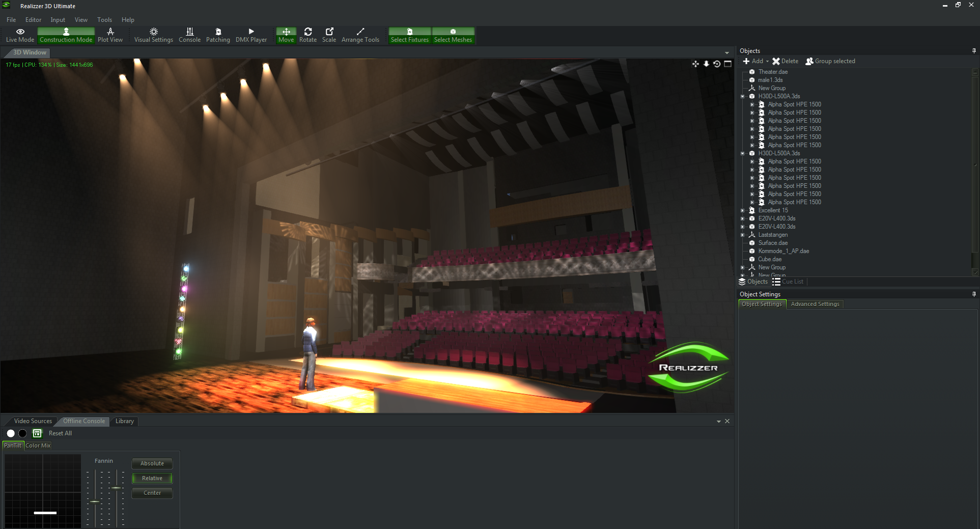Screen dimensions: 980x529
Task: Enable the Scale tool
Action: (x=329, y=35)
